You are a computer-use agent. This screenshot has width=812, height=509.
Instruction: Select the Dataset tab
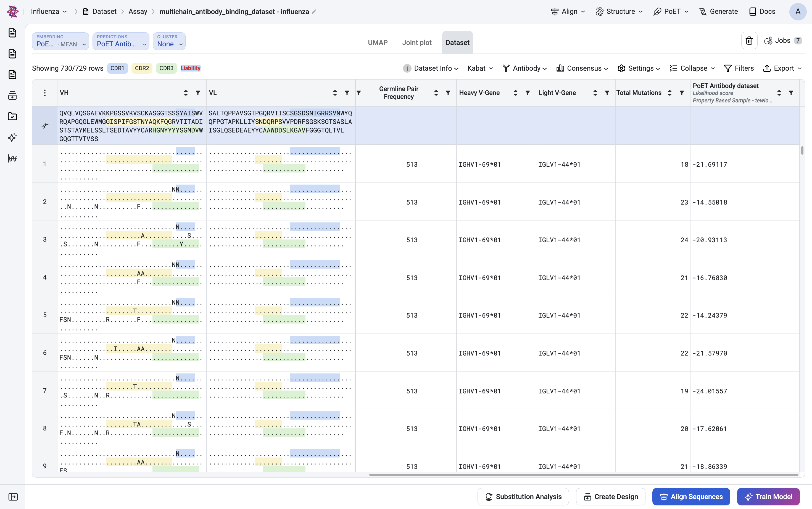click(457, 43)
